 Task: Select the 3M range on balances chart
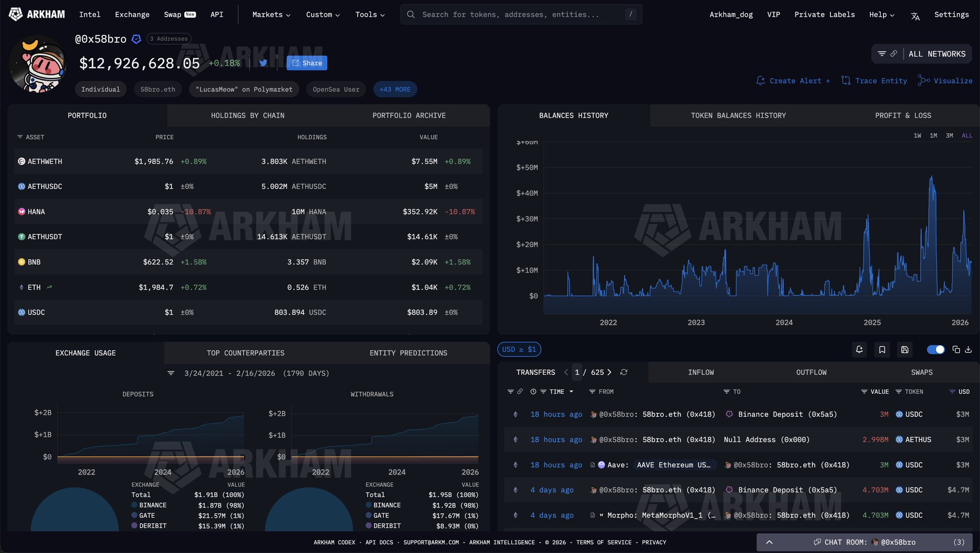[949, 136]
